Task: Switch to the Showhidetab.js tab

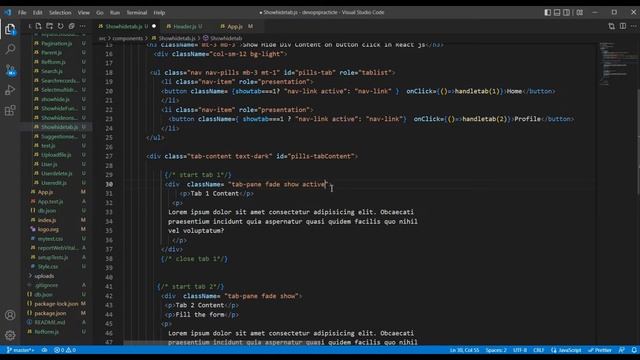Action: point(127,26)
